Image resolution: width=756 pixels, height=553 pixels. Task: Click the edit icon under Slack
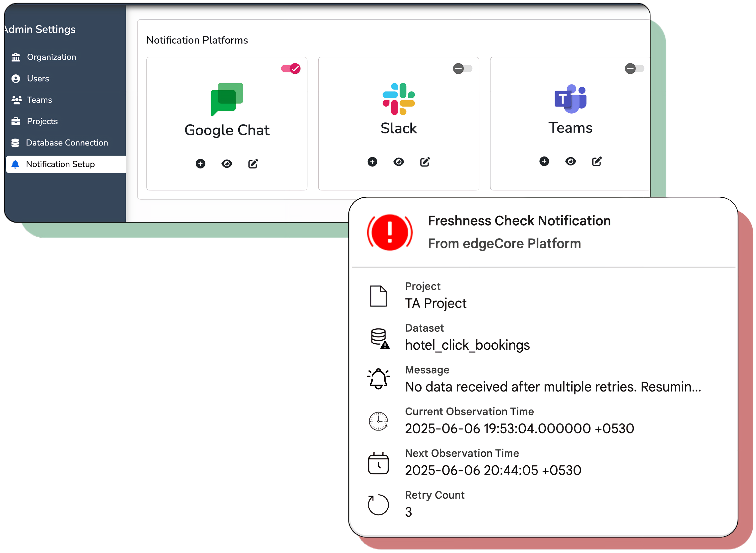425,162
